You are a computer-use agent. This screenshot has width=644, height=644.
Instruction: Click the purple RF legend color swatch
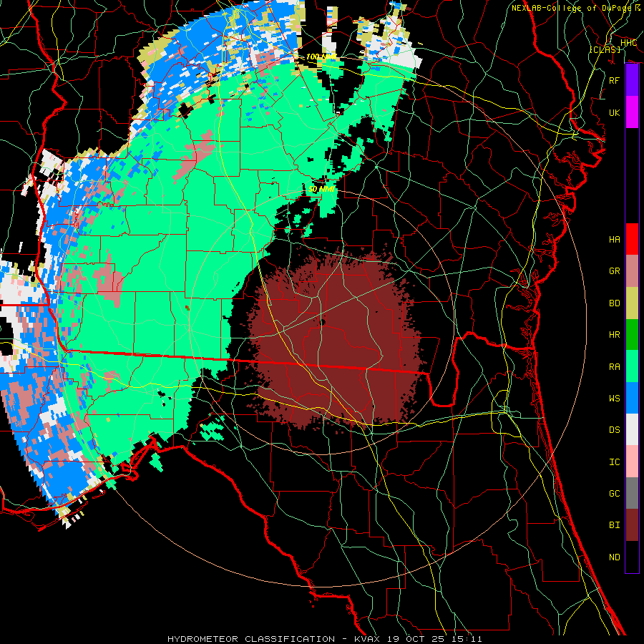pos(632,80)
